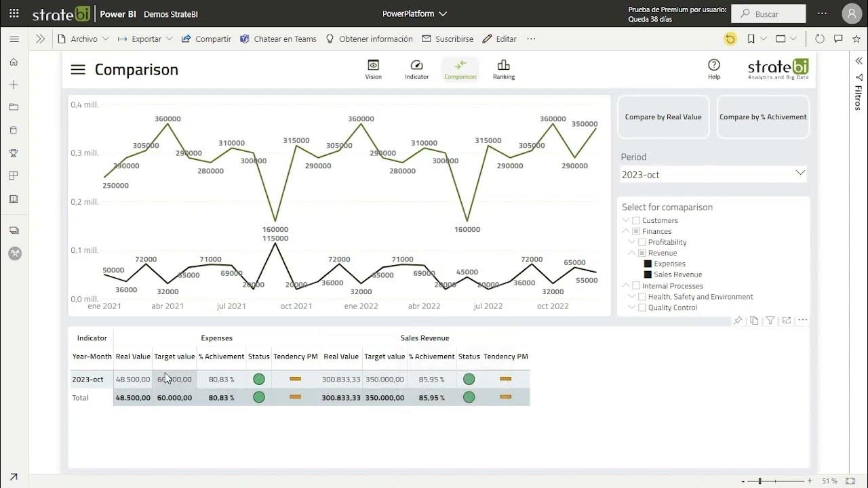Click the Create plus icon in sidebar
The image size is (868, 488).
coord(14,85)
